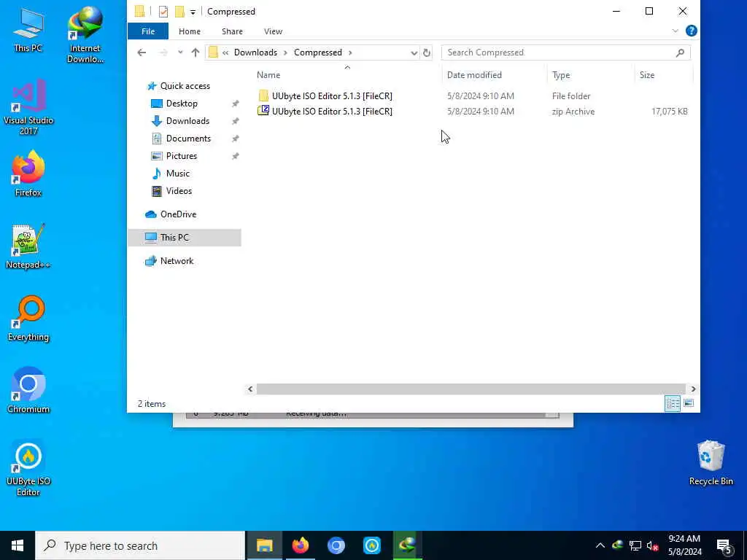Image resolution: width=747 pixels, height=560 pixels.
Task: Open the This PC desktop icon
Action: 28,29
